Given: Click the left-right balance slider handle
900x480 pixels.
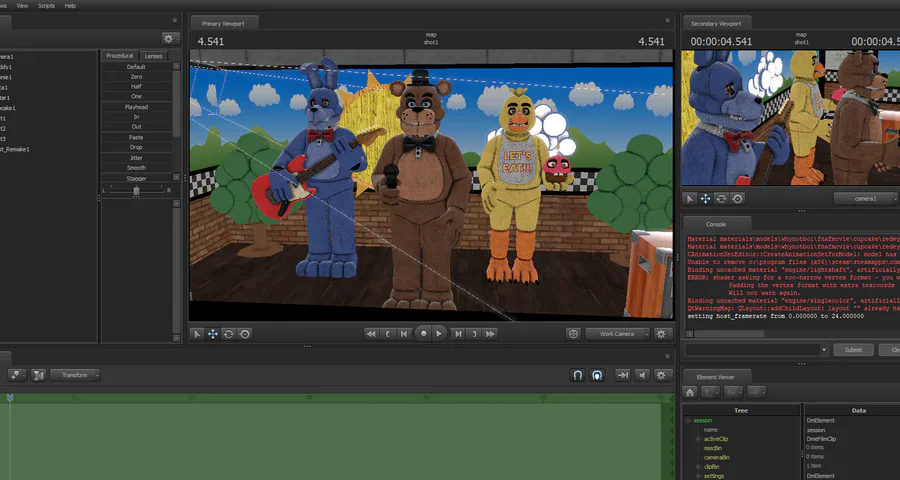Looking at the screenshot, I should pos(136,191).
